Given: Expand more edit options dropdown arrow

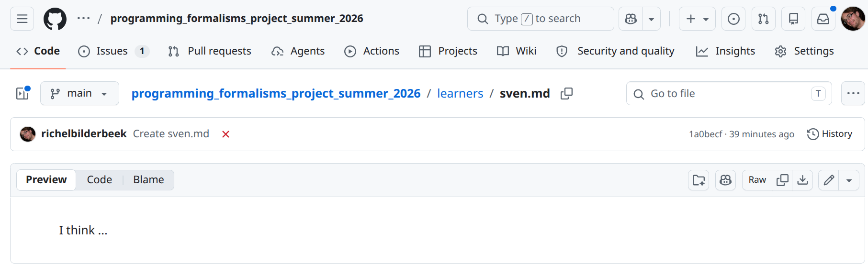Looking at the screenshot, I should 849,180.
